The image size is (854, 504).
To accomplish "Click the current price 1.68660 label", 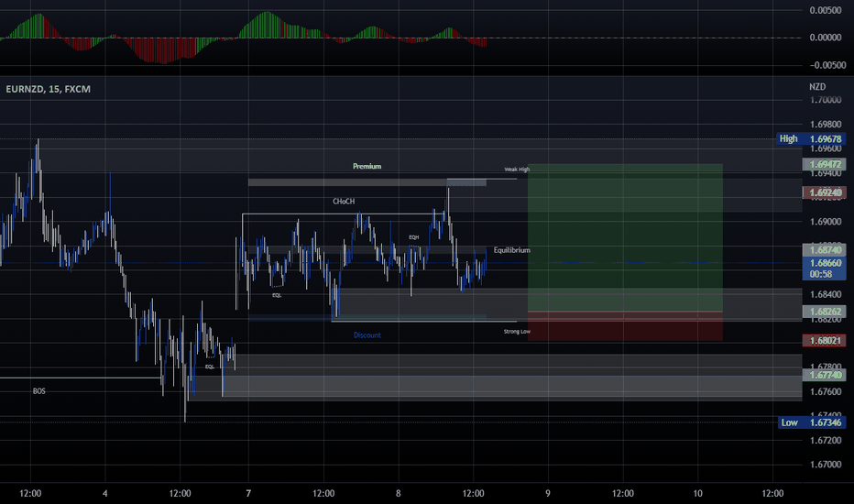I will [x=824, y=263].
